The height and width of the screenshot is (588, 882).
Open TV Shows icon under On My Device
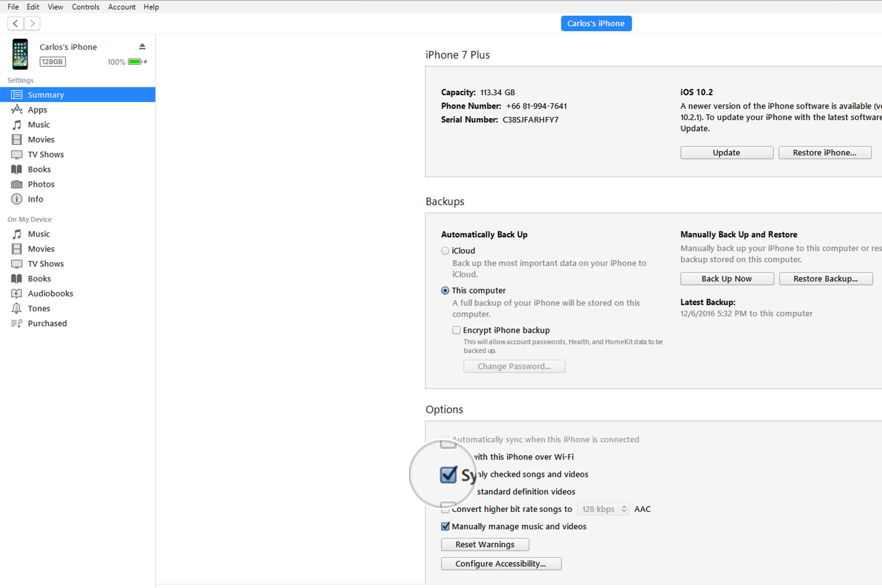17,264
